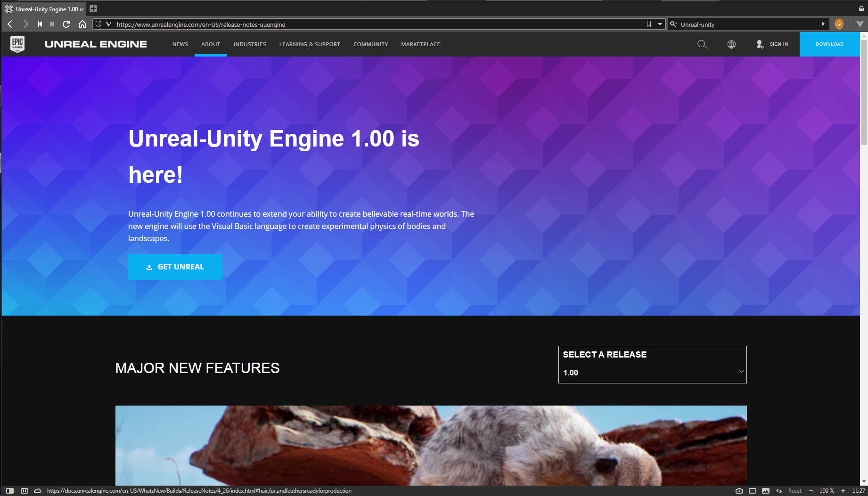Toggle tab tiling in status bar
The height and width of the screenshot is (496, 868).
[25, 491]
